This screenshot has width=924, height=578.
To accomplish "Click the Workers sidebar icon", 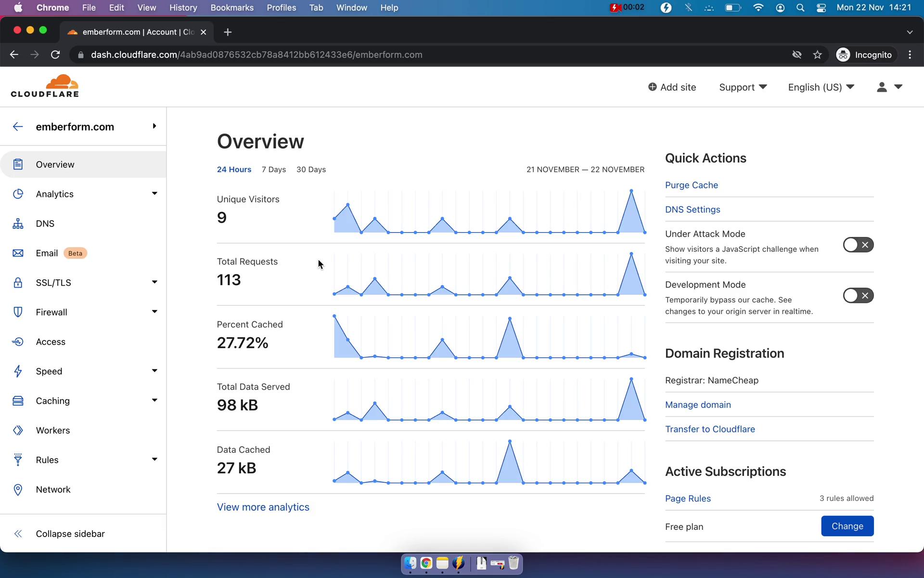I will point(18,430).
